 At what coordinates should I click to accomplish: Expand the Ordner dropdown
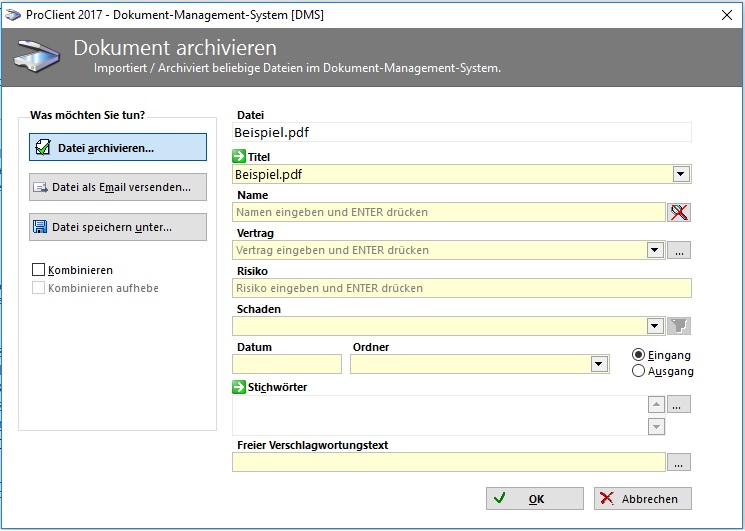click(599, 364)
